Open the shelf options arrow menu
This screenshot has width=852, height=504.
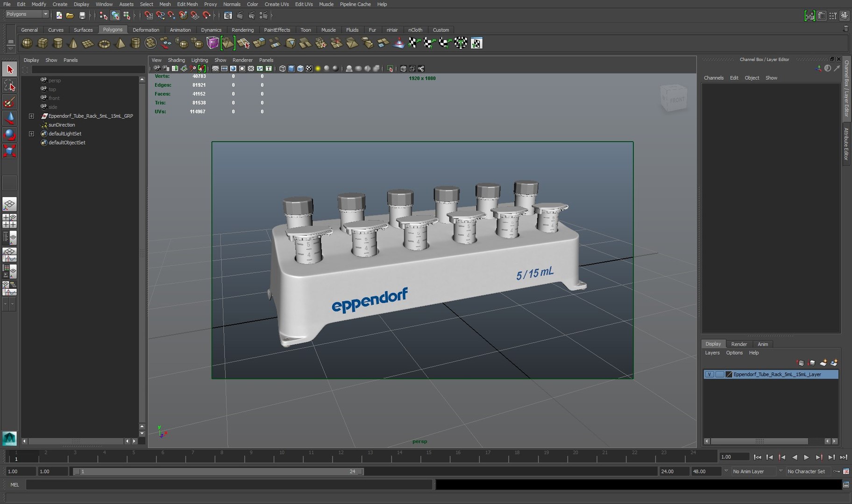[x=11, y=49]
